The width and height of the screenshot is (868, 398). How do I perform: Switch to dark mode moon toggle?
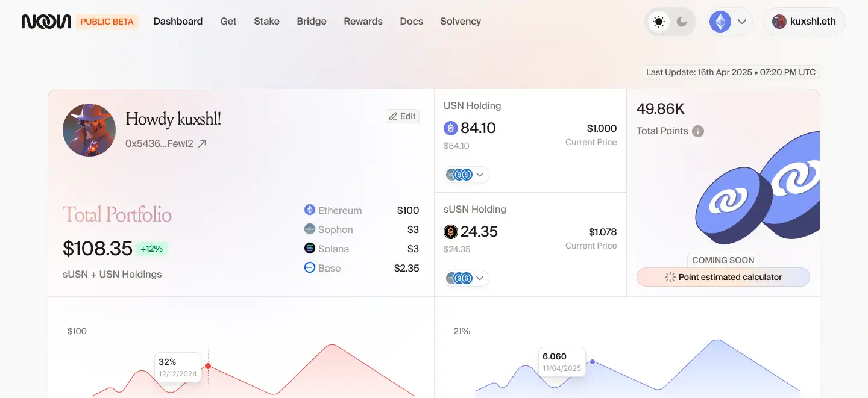point(682,22)
